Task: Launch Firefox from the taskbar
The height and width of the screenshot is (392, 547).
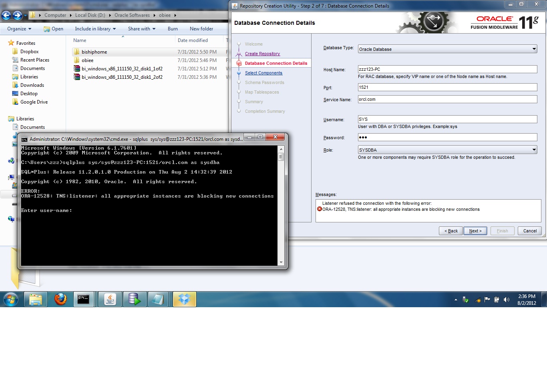Action: tap(60, 299)
